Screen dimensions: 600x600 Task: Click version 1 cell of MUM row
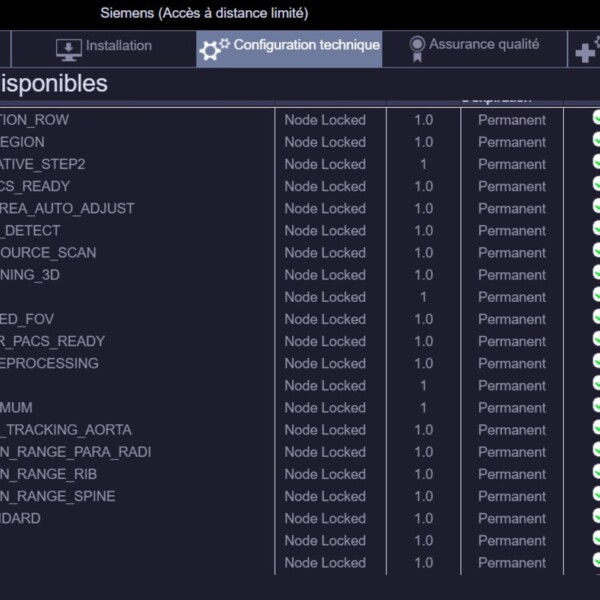[423, 408]
